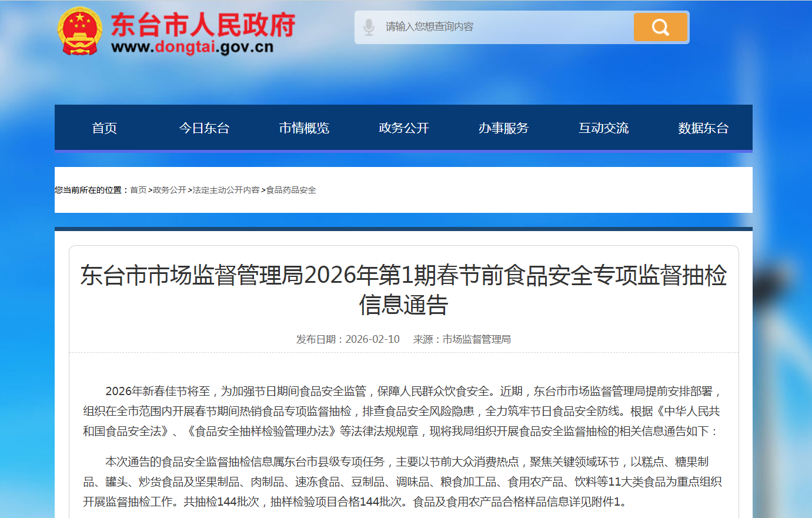The width and height of the screenshot is (812, 518).
Task: Follow the 法定主动公开内容 breadcrumb link
Action: pos(226,190)
